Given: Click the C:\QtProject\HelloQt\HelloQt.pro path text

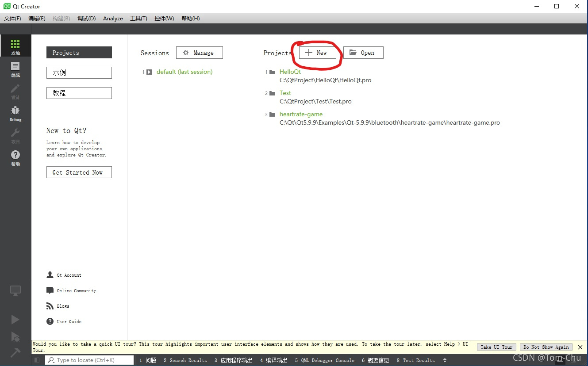Looking at the screenshot, I should click(x=326, y=80).
